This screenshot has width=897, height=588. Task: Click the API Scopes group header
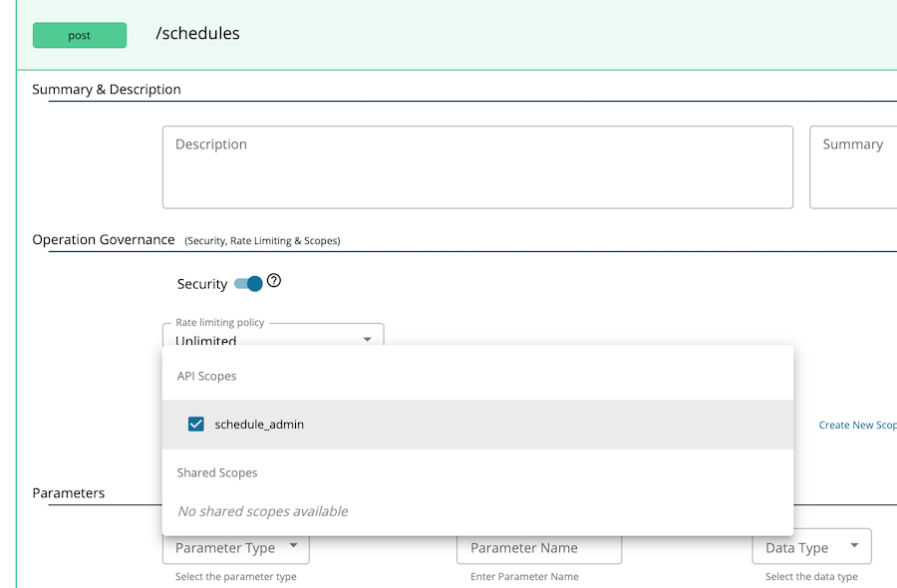(x=206, y=377)
